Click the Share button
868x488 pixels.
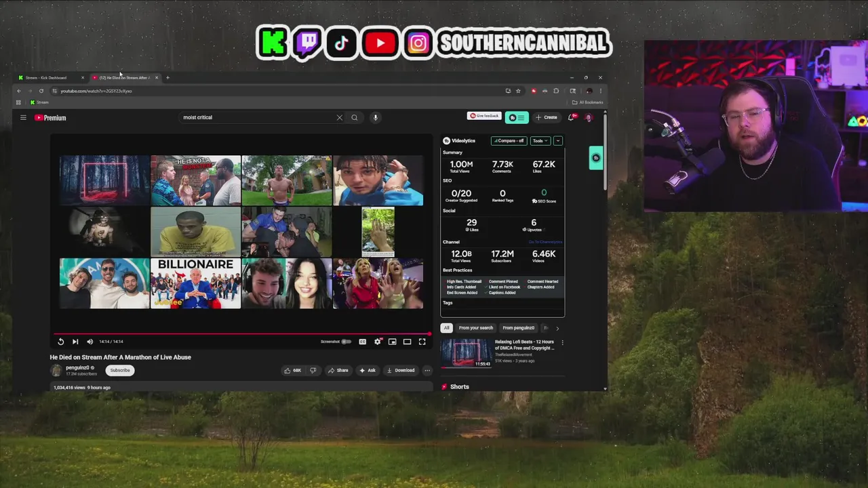tap(338, 370)
